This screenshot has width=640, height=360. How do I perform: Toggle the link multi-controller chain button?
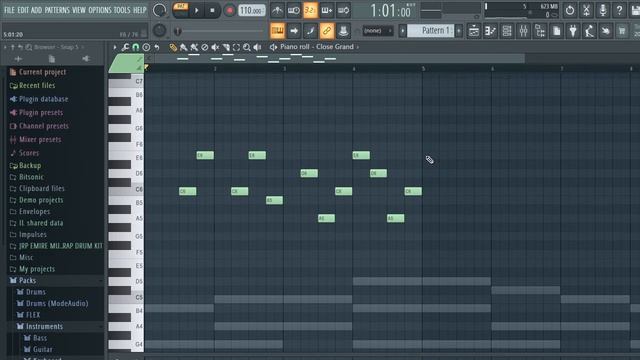pyautogui.click(x=327, y=31)
